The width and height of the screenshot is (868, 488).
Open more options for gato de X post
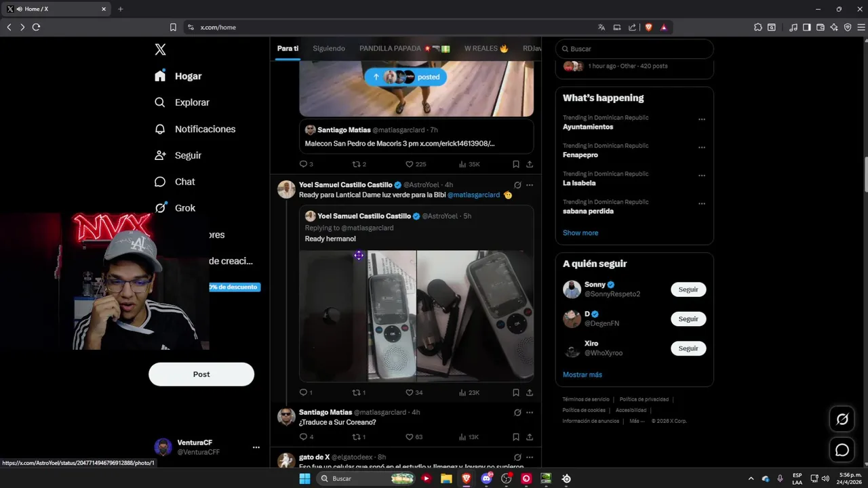(530, 457)
